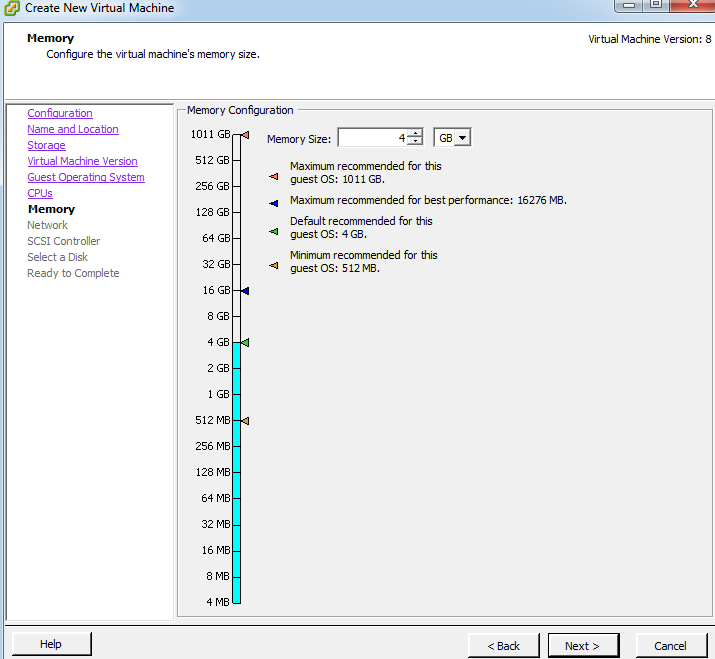
Task: Set the memory slider to 8 GB
Action: click(236, 317)
